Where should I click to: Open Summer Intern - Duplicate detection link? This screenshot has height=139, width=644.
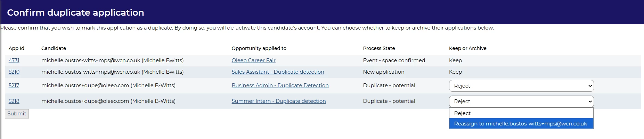pyautogui.click(x=278, y=101)
